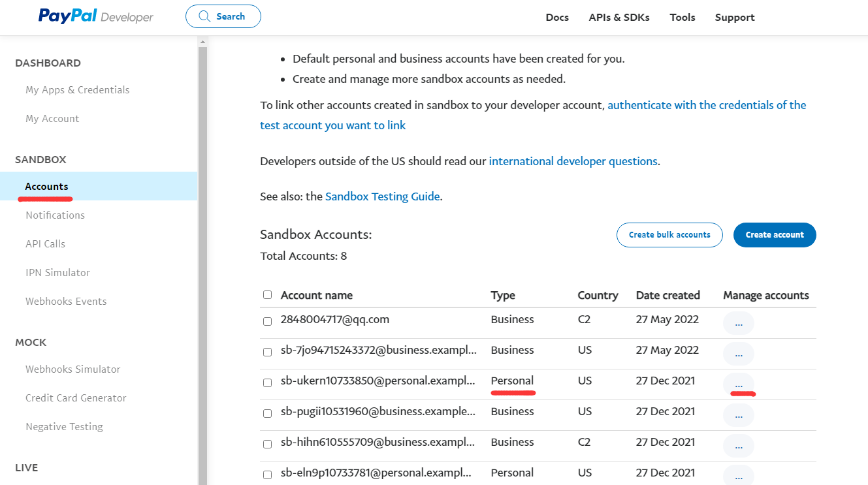This screenshot has width=868, height=485.
Task: Open the Sandbox Testing Guide link
Action: pos(382,196)
